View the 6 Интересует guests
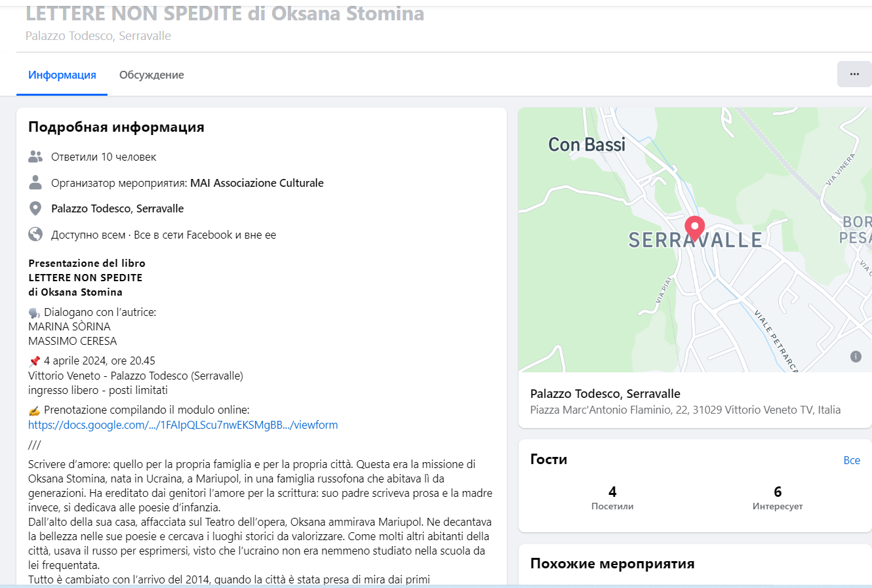The height and width of the screenshot is (588, 872). click(778, 498)
